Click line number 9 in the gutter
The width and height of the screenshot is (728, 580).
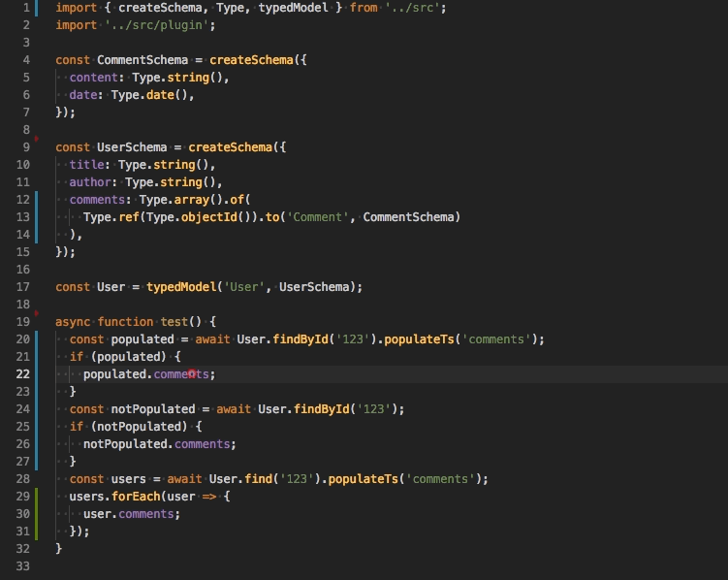(x=26, y=147)
